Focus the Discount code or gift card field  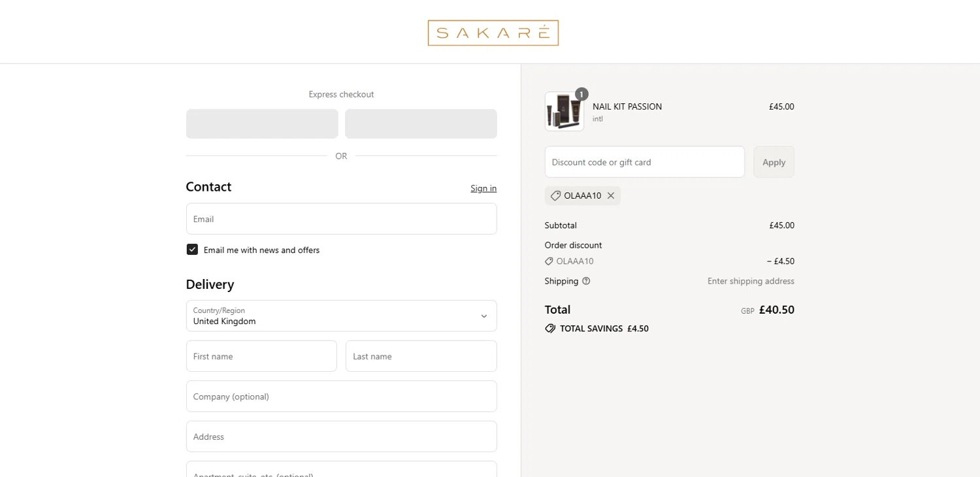coord(645,162)
